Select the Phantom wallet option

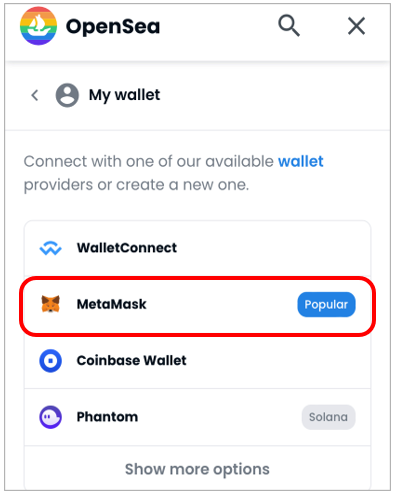(197, 417)
